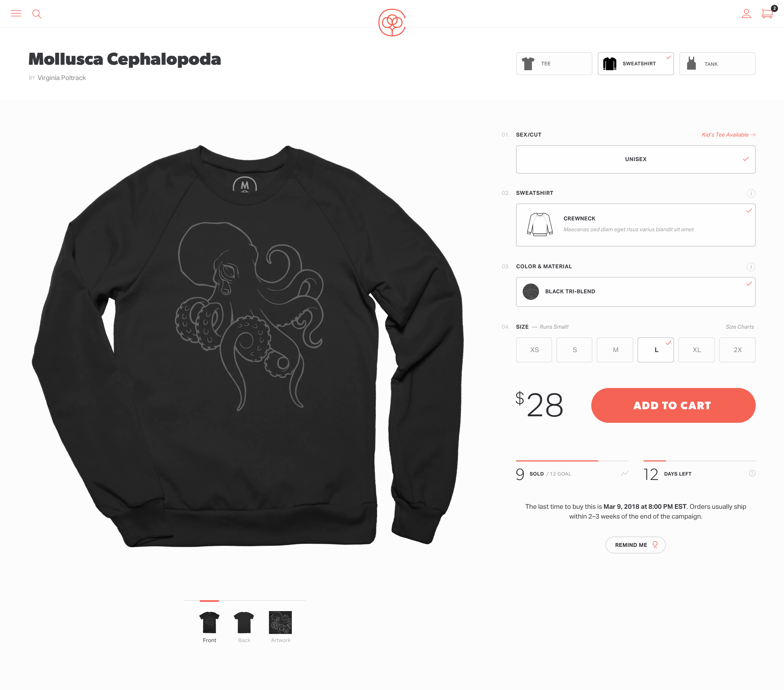The height and width of the screenshot is (690, 784).
Task: Click the search magnifier icon
Action: 37,14
